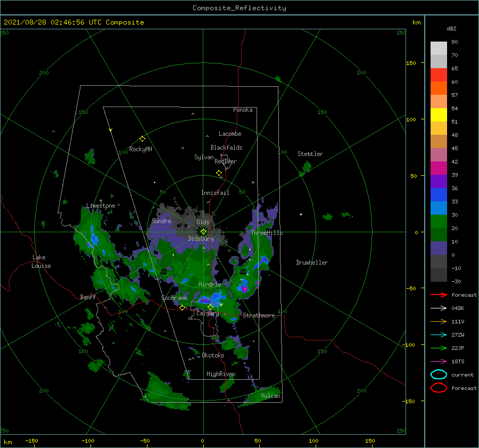Click the Drumheller city label
Screen dimensions: 479x448
[312, 263]
